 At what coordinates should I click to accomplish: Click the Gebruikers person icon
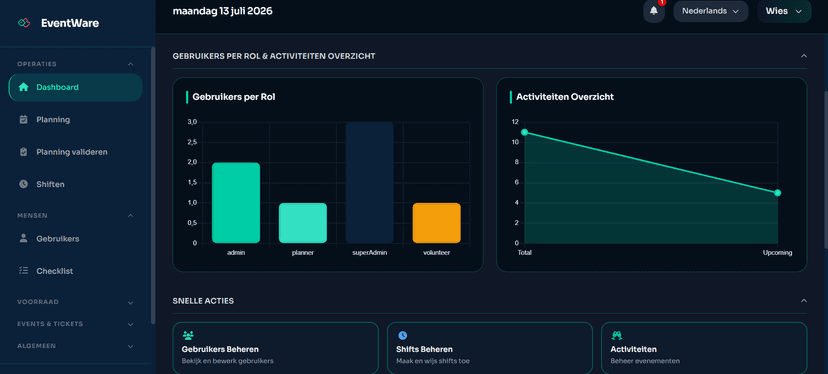point(23,238)
